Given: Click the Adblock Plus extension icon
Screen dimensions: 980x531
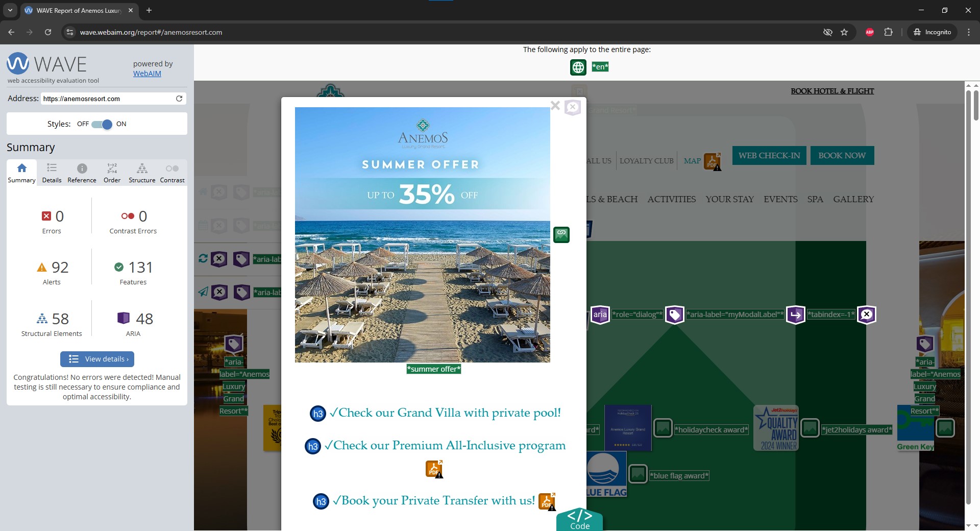Looking at the screenshot, I should 870,32.
